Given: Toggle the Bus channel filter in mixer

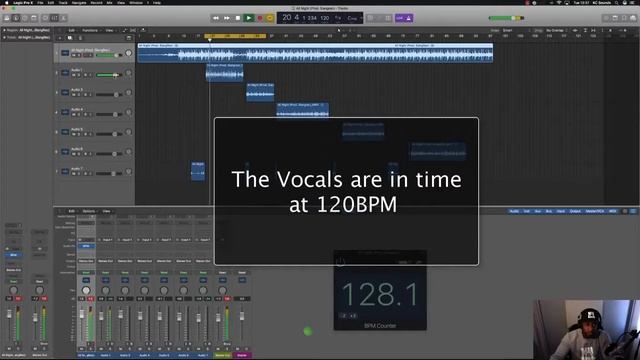Looking at the screenshot, I should pos(549,211).
